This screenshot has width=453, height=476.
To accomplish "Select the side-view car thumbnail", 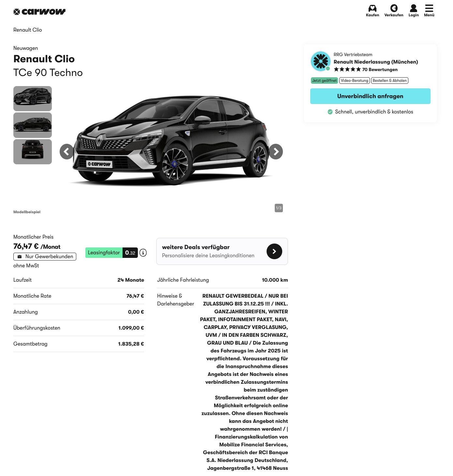I will click(33, 125).
